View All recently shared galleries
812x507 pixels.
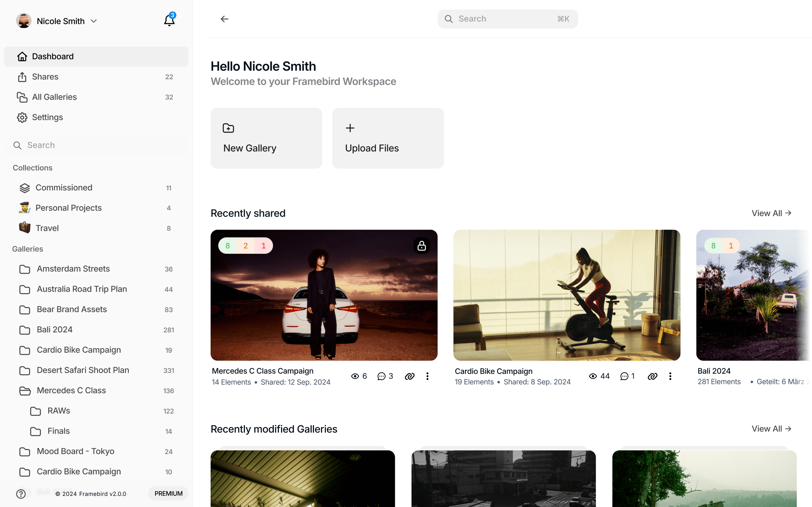[x=771, y=213]
